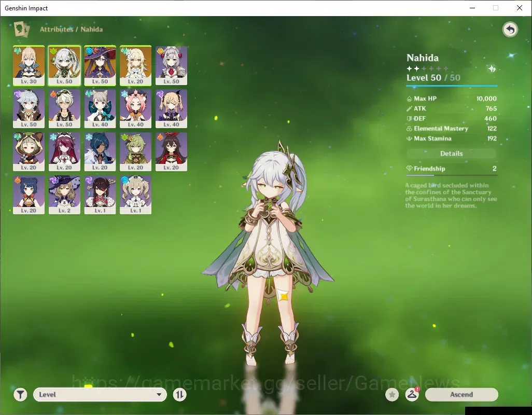
Task: Click the level experience progress bar
Action: coord(452,86)
